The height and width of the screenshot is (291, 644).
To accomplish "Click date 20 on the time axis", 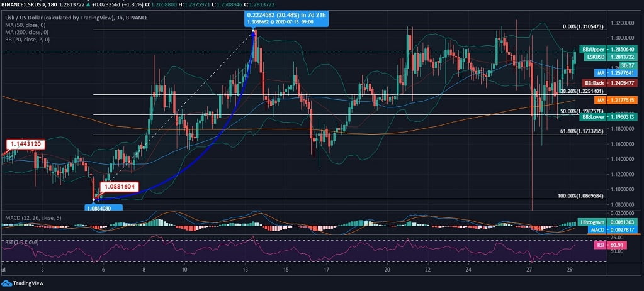I will click(387, 270).
